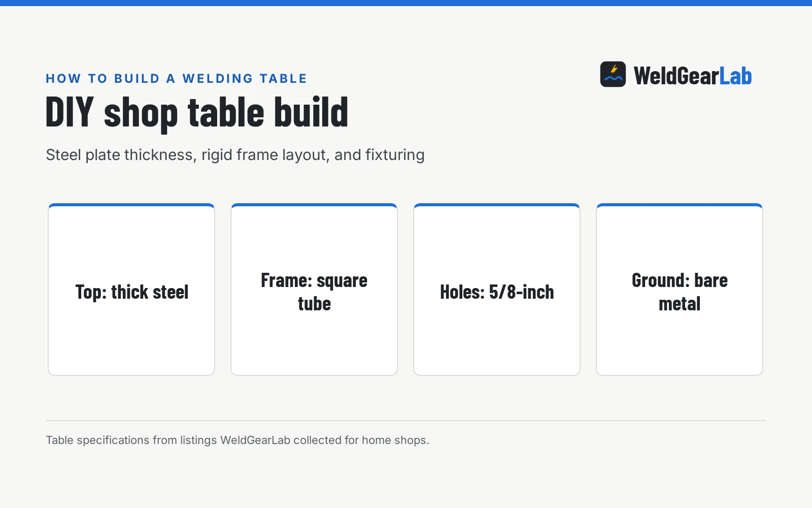Click the blue top bar of the page
The width and height of the screenshot is (812, 508).
[x=406, y=3]
